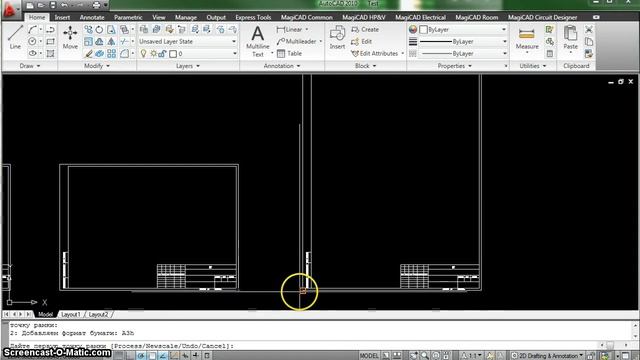Screen dimensions: 640x360
Task: Open the 2D Drafting & Annotation workspace dropdown
Action: tap(547, 356)
